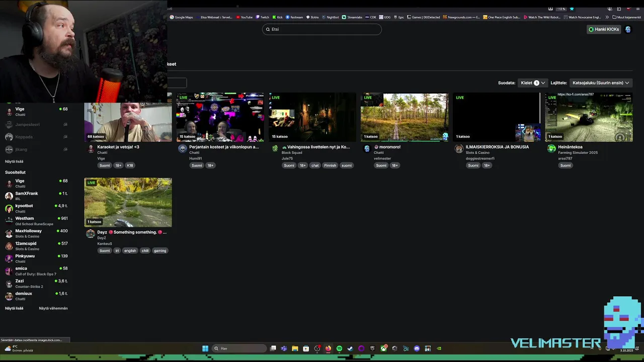644x362 pixels.
Task: Open the Newgrounds.com bookmark
Action: coord(461,17)
